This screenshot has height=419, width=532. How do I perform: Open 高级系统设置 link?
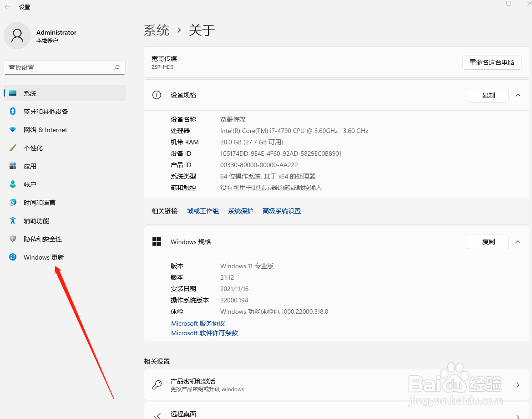pyautogui.click(x=282, y=211)
